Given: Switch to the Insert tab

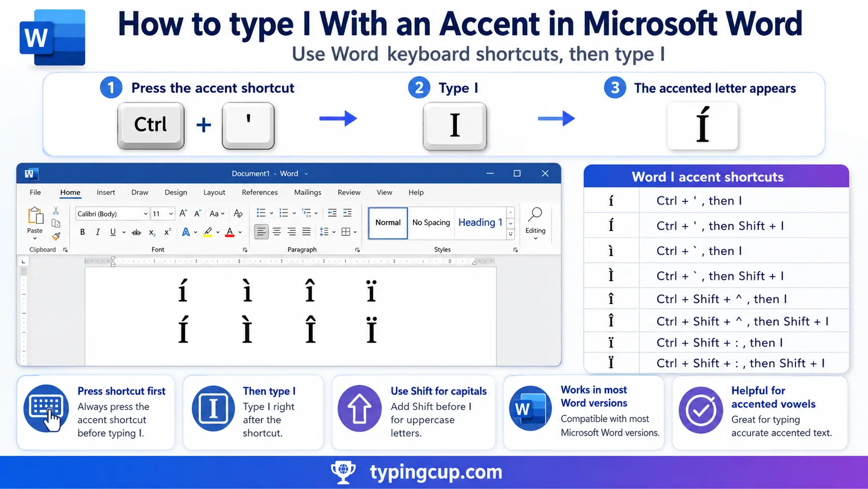Looking at the screenshot, I should point(106,192).
